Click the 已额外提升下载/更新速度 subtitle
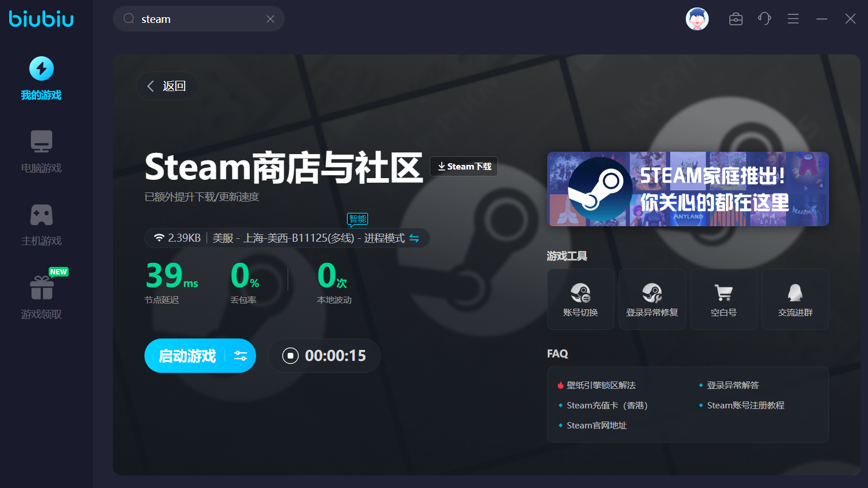 click(202, 197)
